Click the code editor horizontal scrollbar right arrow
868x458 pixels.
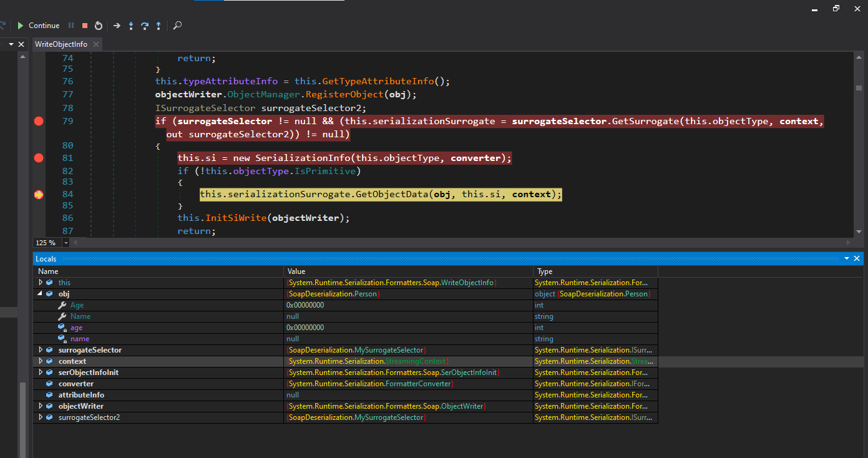coord(849,243)
